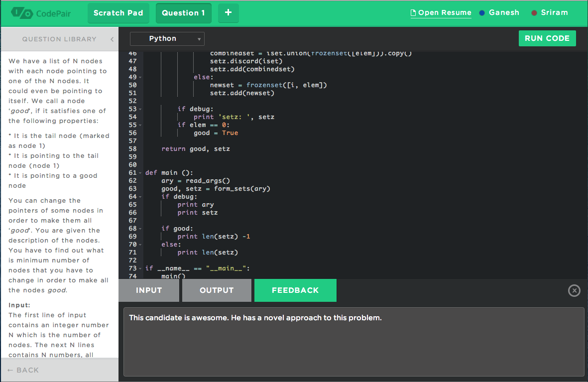Show the INPUT tab
This screenshot has width=588, height=382.
coord(149,290)
